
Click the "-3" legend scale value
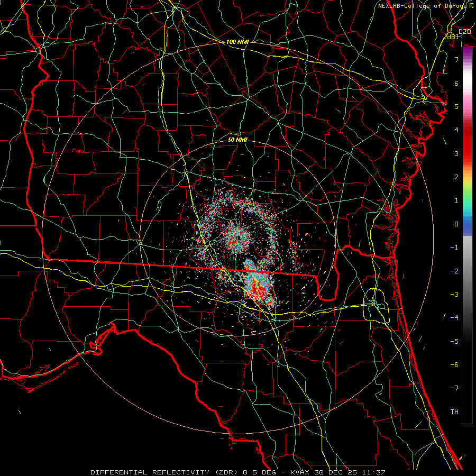click(x=454, y=295)
